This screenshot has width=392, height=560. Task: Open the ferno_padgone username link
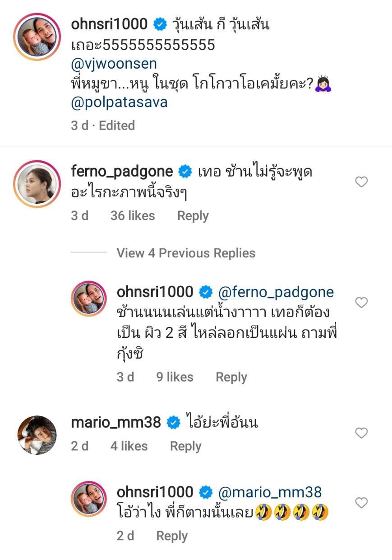point(122,172)
